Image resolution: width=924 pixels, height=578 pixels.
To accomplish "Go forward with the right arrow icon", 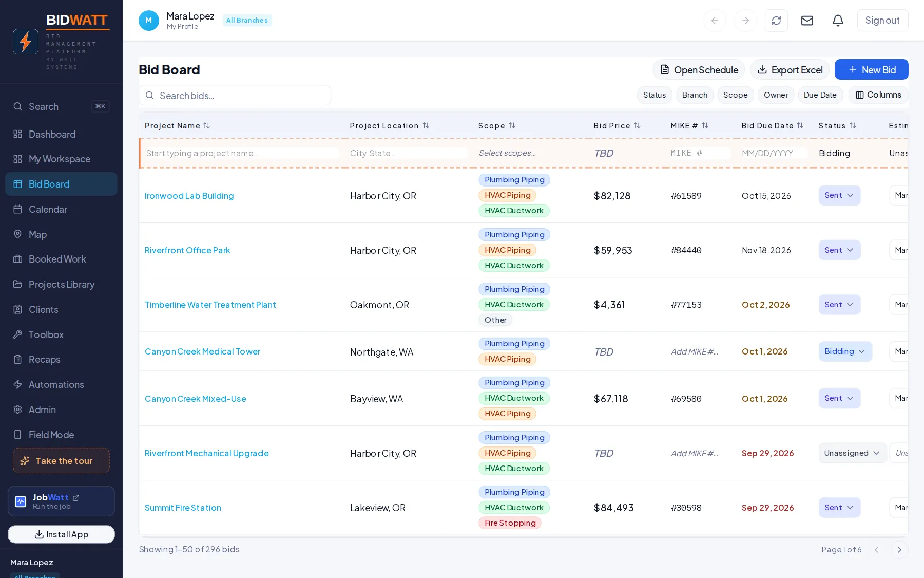I will 745,21.
